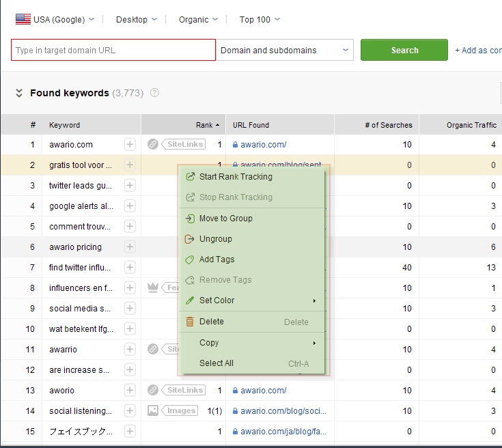Click plus icon for aworio keyword
Viewport: 502px width, 448px height.
click(130, 391)
